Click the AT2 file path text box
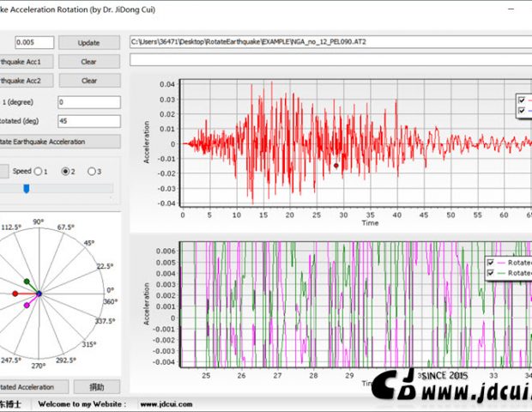This screenshot has width=532, height=412. 329,41
